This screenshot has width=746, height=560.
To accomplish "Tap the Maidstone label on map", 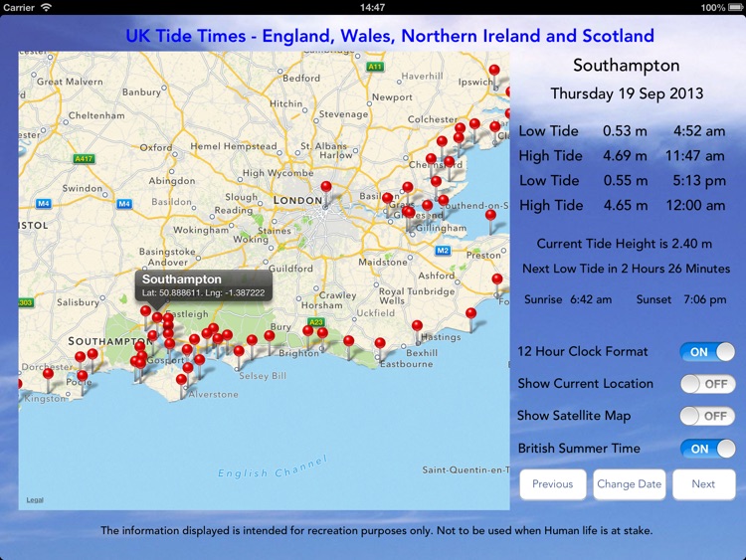I will (383, 263).
